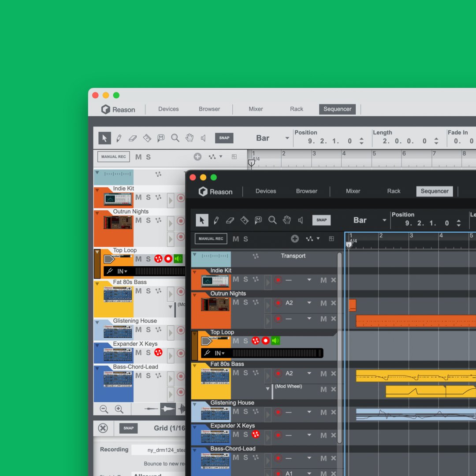Select the arrow Selection tool in the dark window
This screenshot has width=476, height=476.
(202, 220)
